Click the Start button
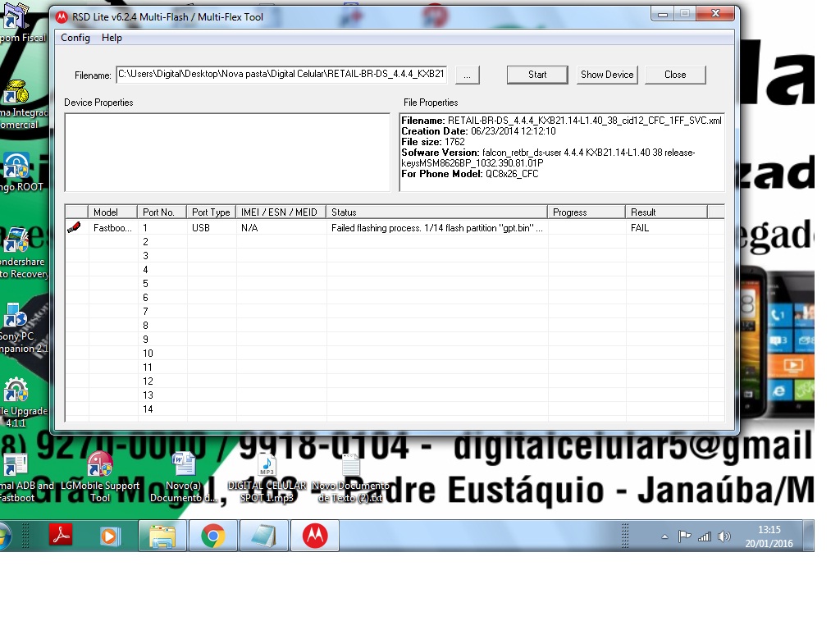This screenshot has width=840, height=630. (x=537, y=75)
